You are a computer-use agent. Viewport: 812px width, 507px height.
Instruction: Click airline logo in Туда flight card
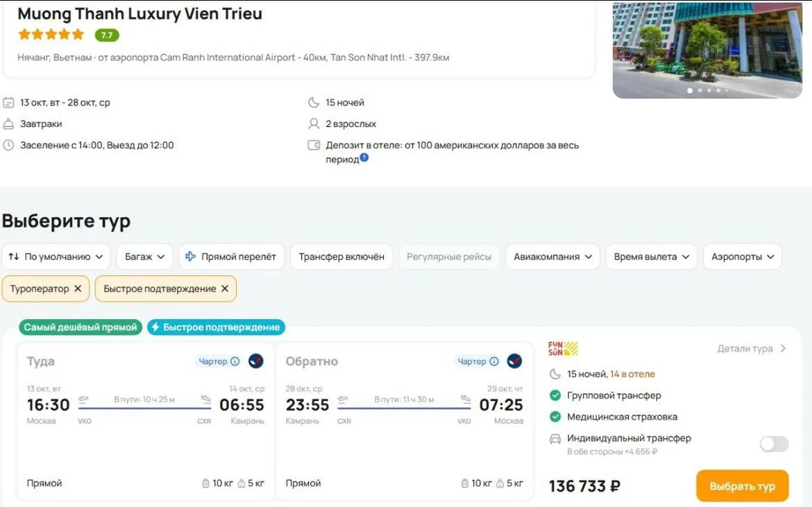click(256, 361)
